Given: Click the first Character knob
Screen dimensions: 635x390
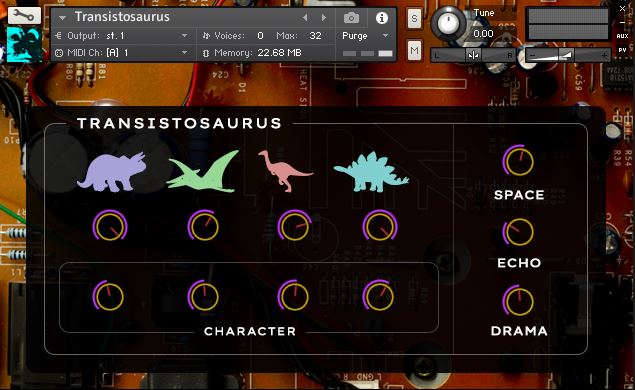Looking at the screenshot, I should pyautogui.click(x=109, y=296).
